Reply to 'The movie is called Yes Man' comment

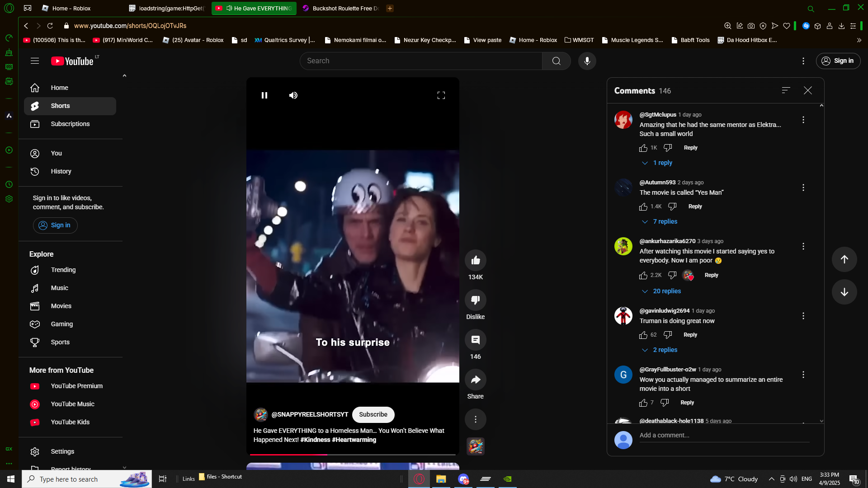pos(695,207)
